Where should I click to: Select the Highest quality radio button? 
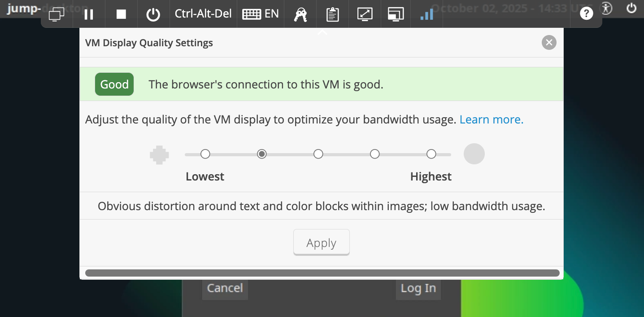[x=431, y=154]
